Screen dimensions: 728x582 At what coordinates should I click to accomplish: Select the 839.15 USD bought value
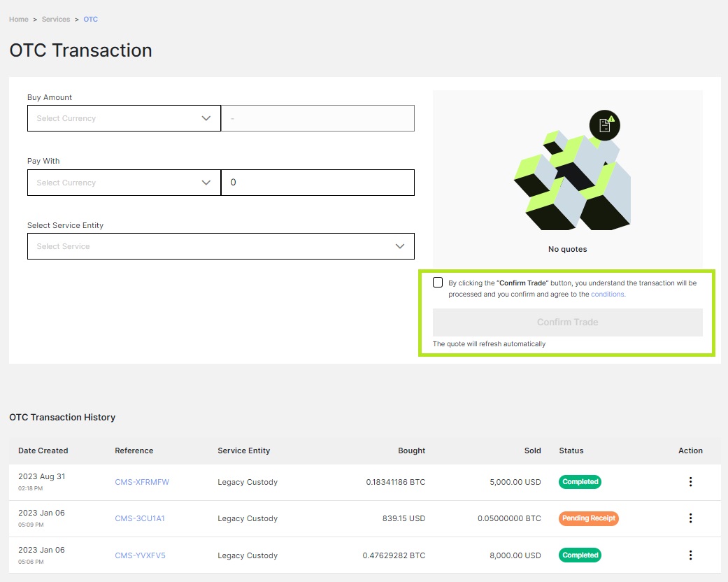pyautogui.click(x=404, y=518)
